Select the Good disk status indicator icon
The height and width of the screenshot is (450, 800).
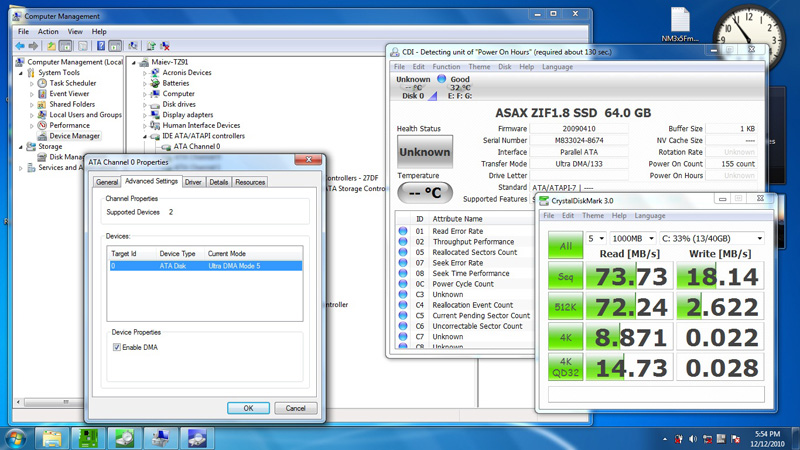(x=441, y=79)
